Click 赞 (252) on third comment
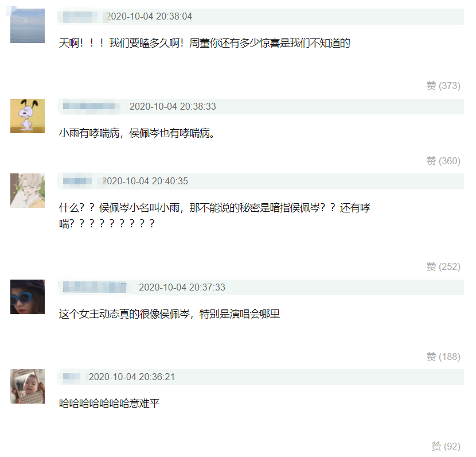The width and height of the screenshot is (476, 457). pyautogui.click(x=443, y=266)
